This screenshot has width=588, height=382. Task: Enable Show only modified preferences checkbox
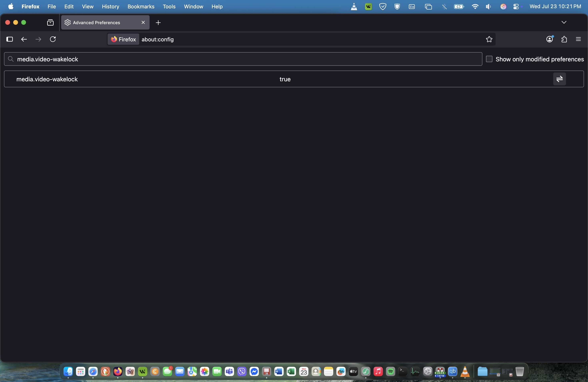(x=489, y=59)
